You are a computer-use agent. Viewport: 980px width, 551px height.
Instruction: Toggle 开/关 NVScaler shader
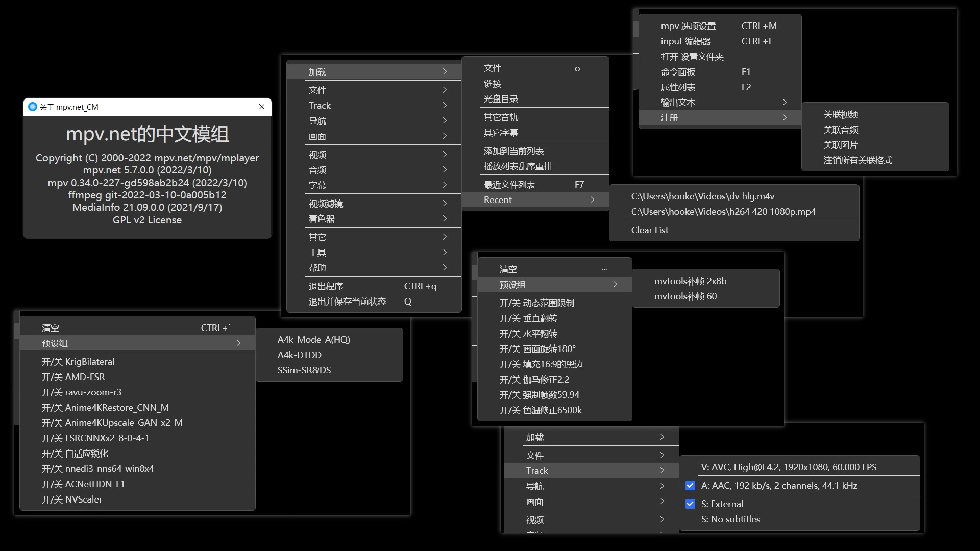point(137,499)
